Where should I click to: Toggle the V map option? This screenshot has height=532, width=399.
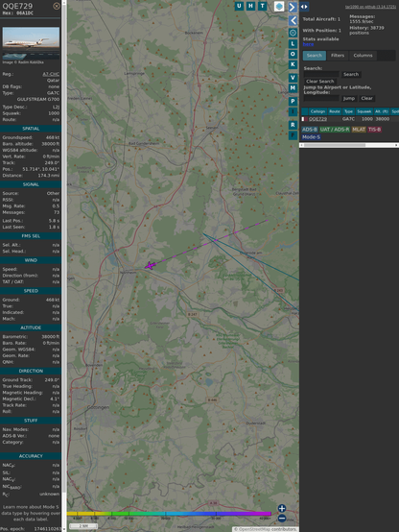point(293,78)
